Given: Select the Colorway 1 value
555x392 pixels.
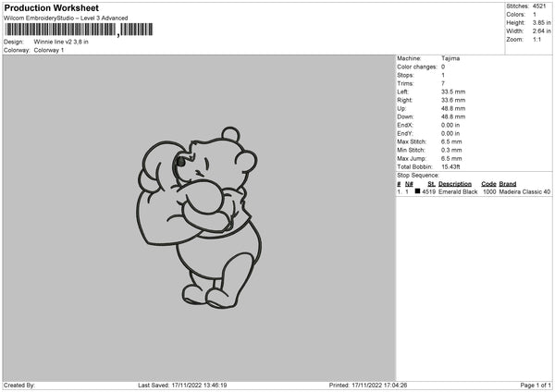Looking at the screenshot, I should tap(49, 50).
